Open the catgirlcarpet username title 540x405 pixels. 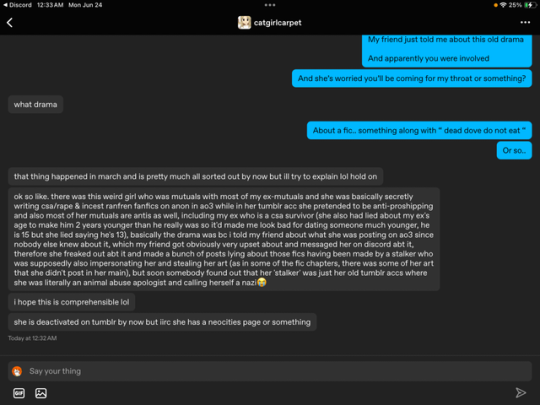(x=278, y=23)
